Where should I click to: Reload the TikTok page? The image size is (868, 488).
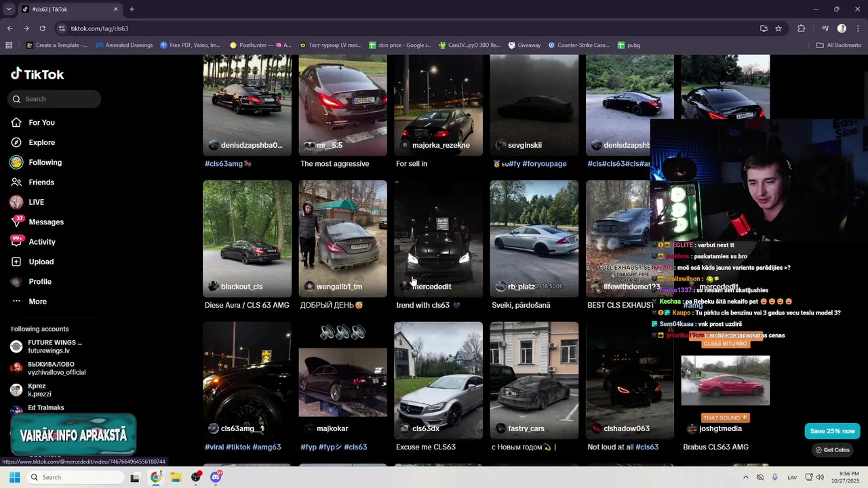click(x=42, y=28)
